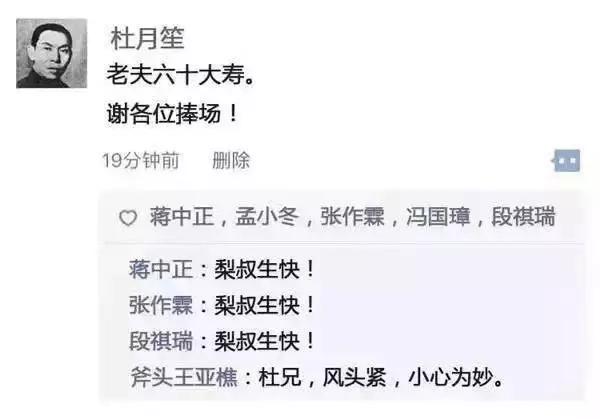
Task: Click commenter name 段祺瑞 in comments
Action: 161,341
